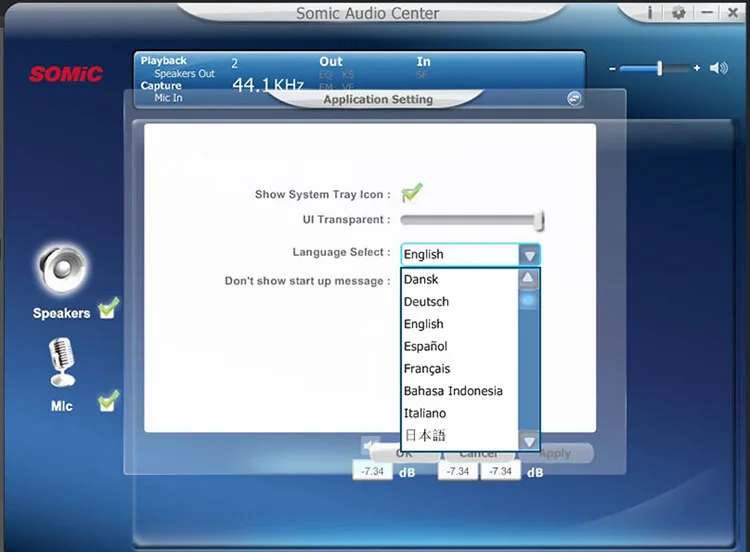750x552 pixels.
Task: Increase volume with the plus sign
Action: 697,68
